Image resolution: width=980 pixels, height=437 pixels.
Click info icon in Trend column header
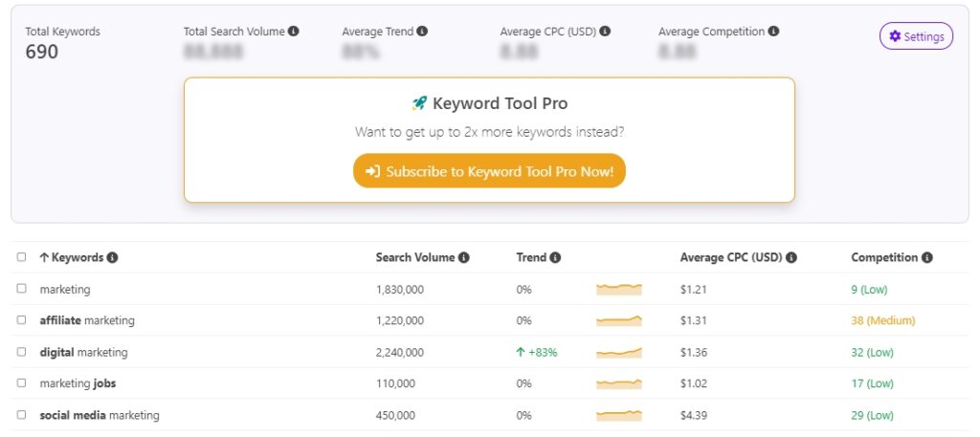(555, 257)
